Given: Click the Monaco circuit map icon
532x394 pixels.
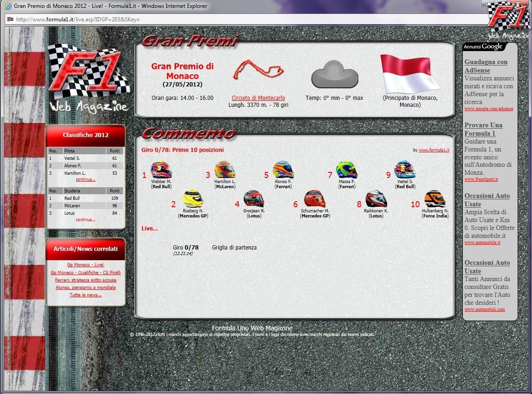Looking at the screenshot, I should [258, 70].
